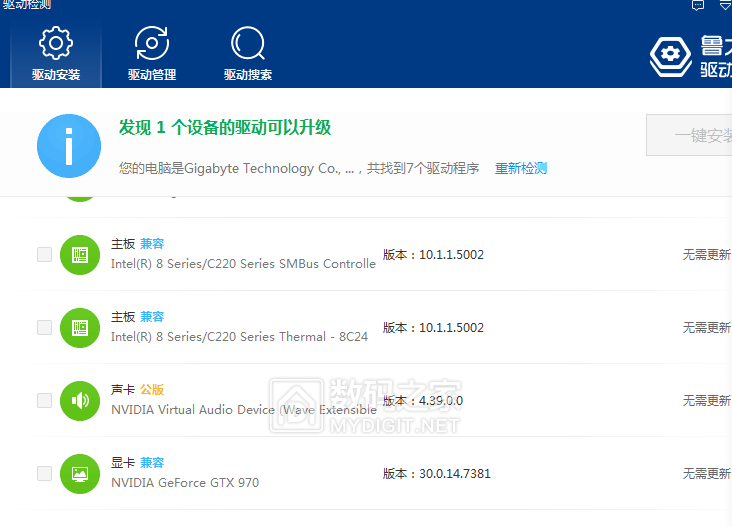Check the Thermal - 8C24 driver checkbox
732x527 pixels.
44,327
